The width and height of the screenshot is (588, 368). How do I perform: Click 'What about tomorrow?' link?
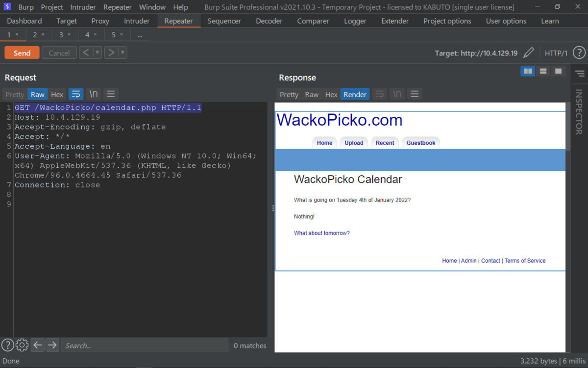pos(322,233)
